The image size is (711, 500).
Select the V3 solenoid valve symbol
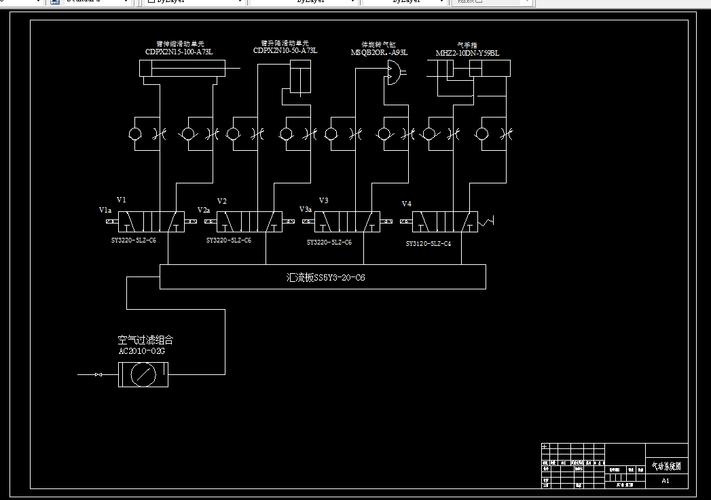pyautogui.click(x=347, y=222)
